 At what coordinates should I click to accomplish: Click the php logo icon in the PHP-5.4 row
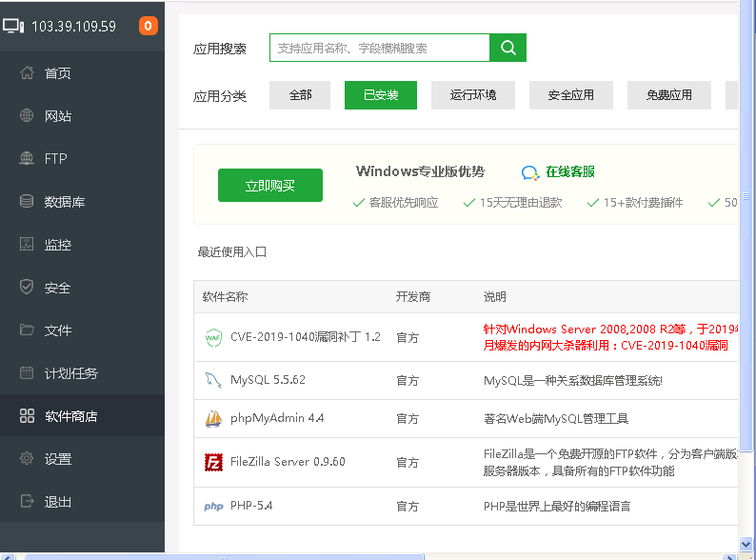point(213,506)
